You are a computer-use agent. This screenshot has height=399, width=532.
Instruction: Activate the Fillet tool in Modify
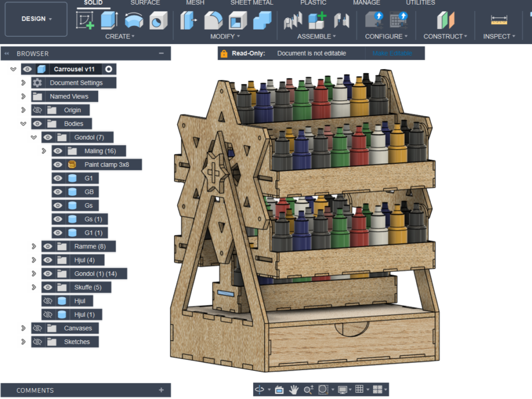click(x=213, y=20)
